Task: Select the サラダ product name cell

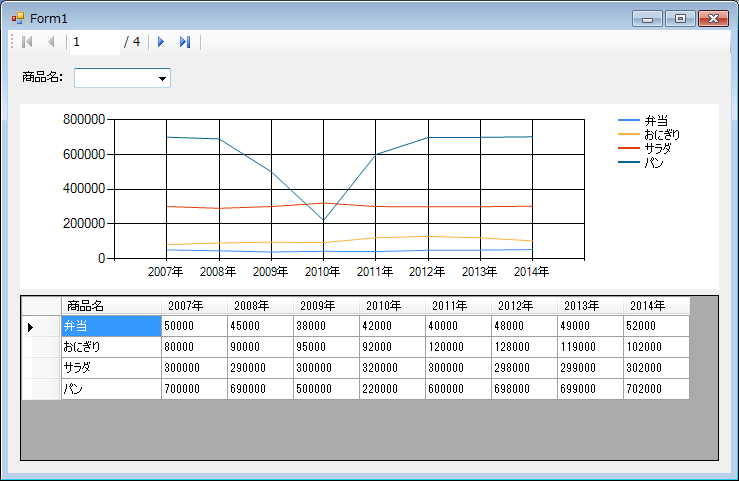Action: [x=110, y=368]
